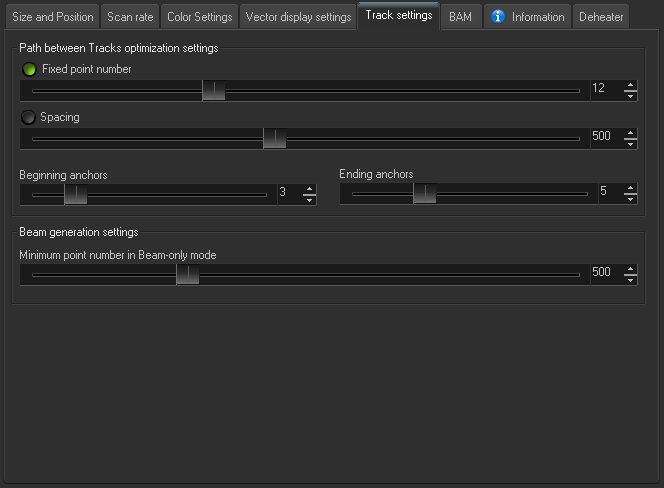Switch to the BAM tab
Image resolution: width=664 pixels, height=488 pixels.
tap(460, 17)
